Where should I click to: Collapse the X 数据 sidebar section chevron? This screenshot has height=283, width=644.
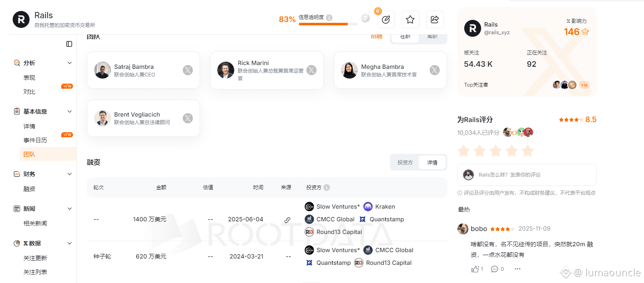[x=70, y=243]
